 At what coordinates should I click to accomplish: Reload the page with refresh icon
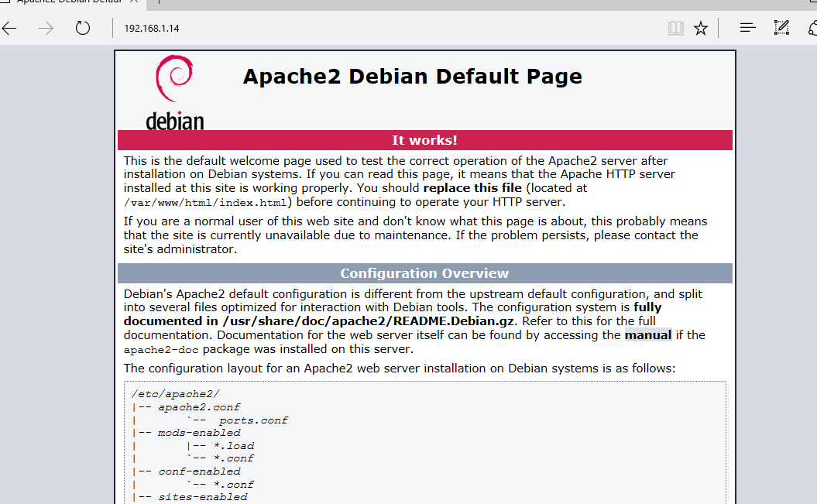pyautogui.click(x=83, y=28)
